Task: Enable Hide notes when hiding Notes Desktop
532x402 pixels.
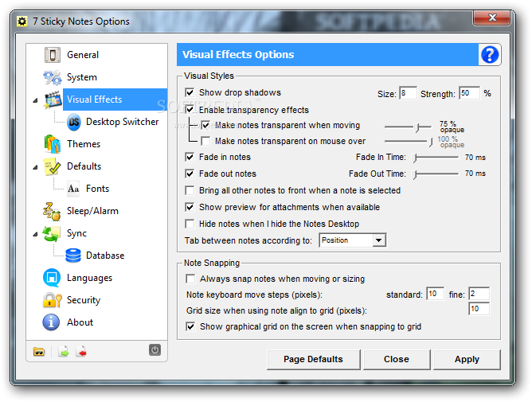Action: pyautogui.click(x=190, y=224)
